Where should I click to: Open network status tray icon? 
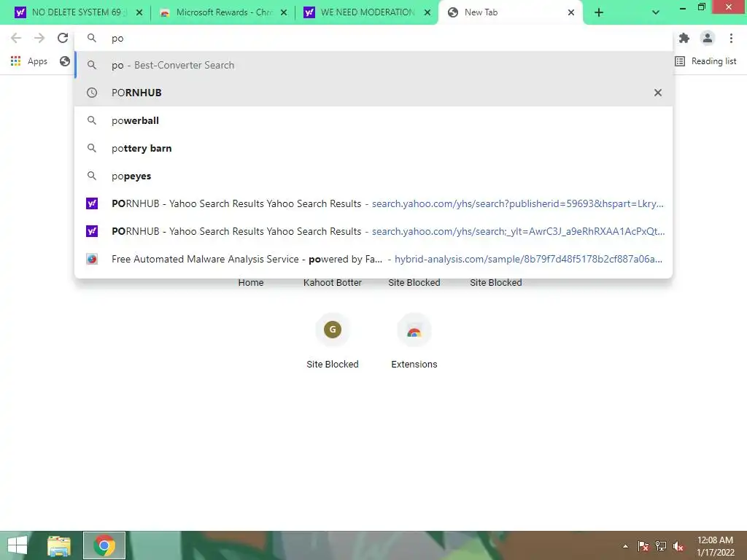click(661, 546)
